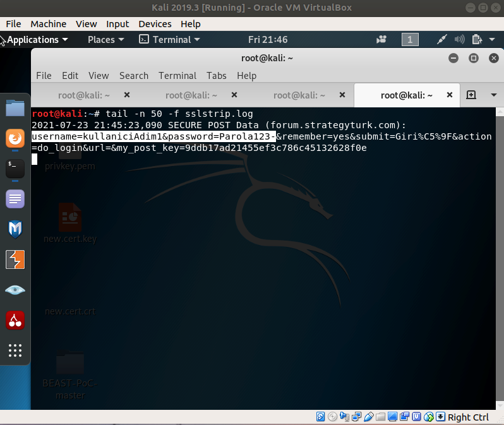The height and width of the screenshot is (425, 504).
Task: Open the terminal View menu
Action: 99,76
